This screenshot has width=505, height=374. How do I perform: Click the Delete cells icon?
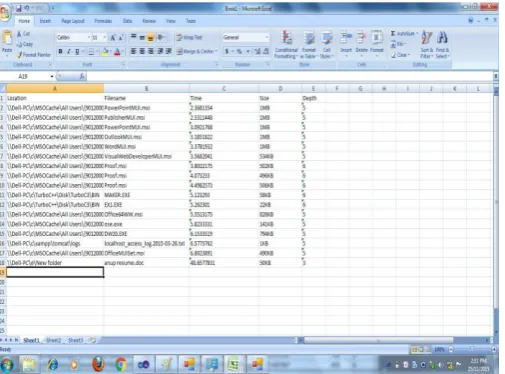click(361, 37)
